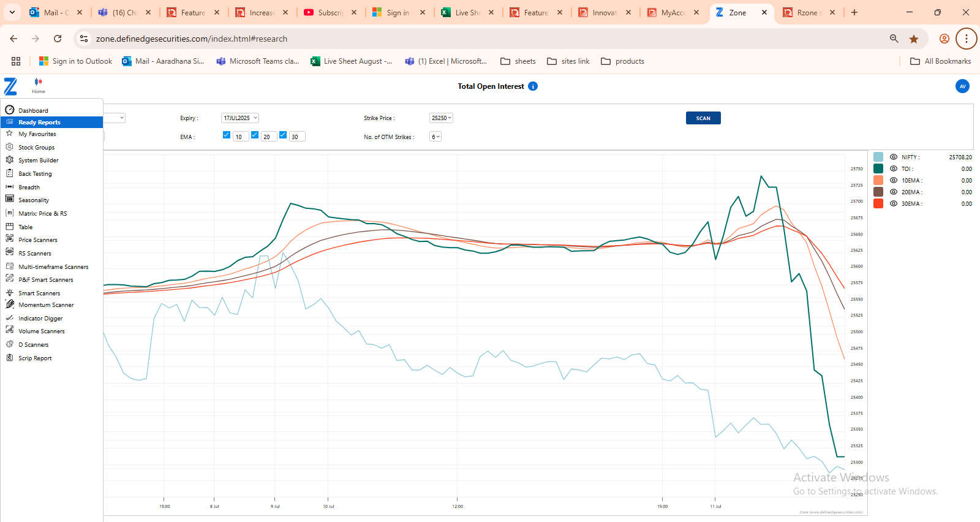Click the browser zoom magnifier icon

click(894, 39)
